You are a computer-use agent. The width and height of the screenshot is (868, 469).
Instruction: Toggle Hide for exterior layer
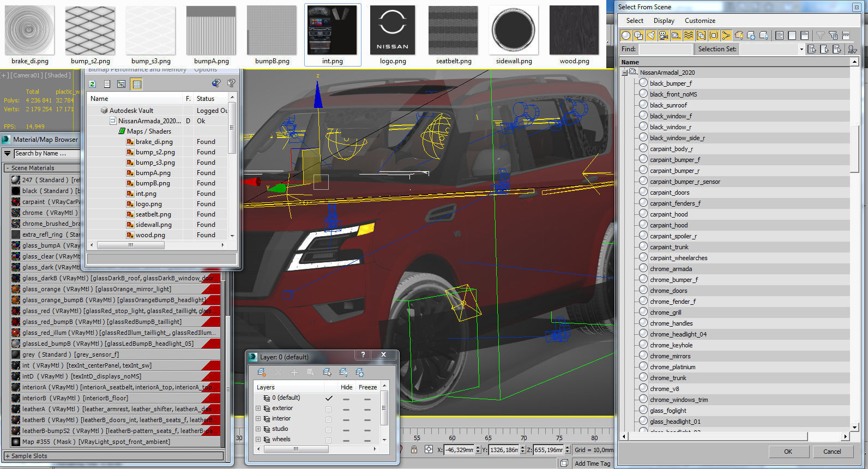click(x=346, y=408)
